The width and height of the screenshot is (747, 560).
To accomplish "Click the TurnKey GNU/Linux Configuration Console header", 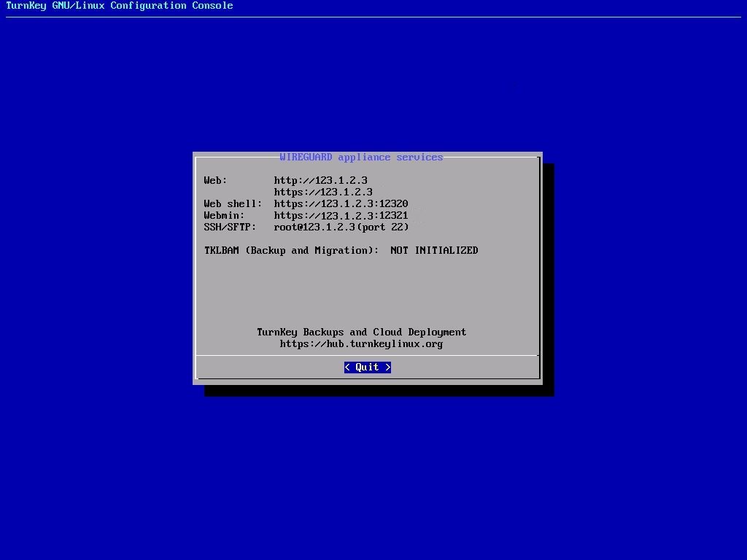I will pyautogui.click(x=120, y=6).
